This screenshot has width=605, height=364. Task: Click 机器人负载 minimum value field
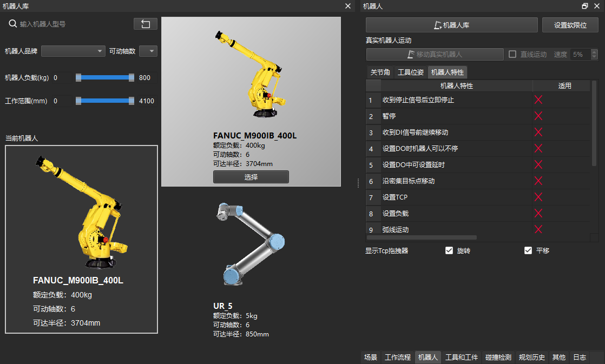click(x=62, y=77)
